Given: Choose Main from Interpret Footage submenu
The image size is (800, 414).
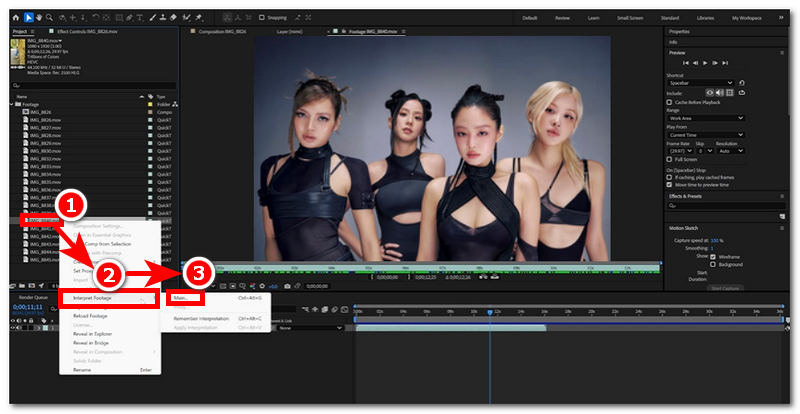Looking at the screenshot, I should pyautogui.click(x=182, y=298).
